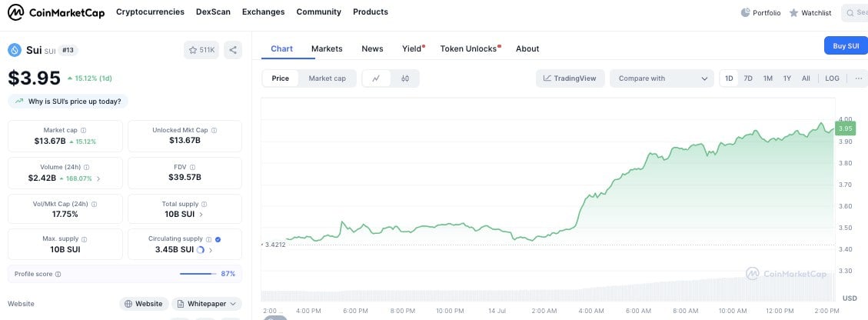Click the Sui coin logo
This screenshot has width=868, height=320.
15,50
